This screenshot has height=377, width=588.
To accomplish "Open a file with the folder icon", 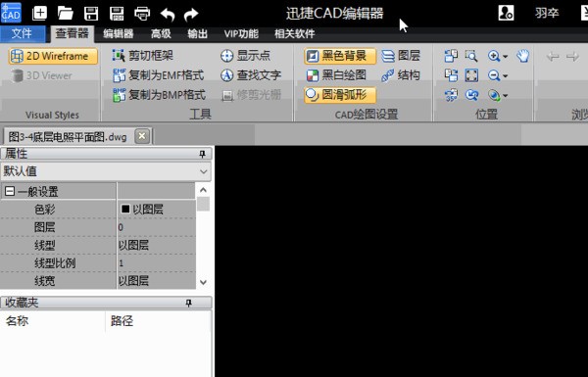I will coord(66,14).
